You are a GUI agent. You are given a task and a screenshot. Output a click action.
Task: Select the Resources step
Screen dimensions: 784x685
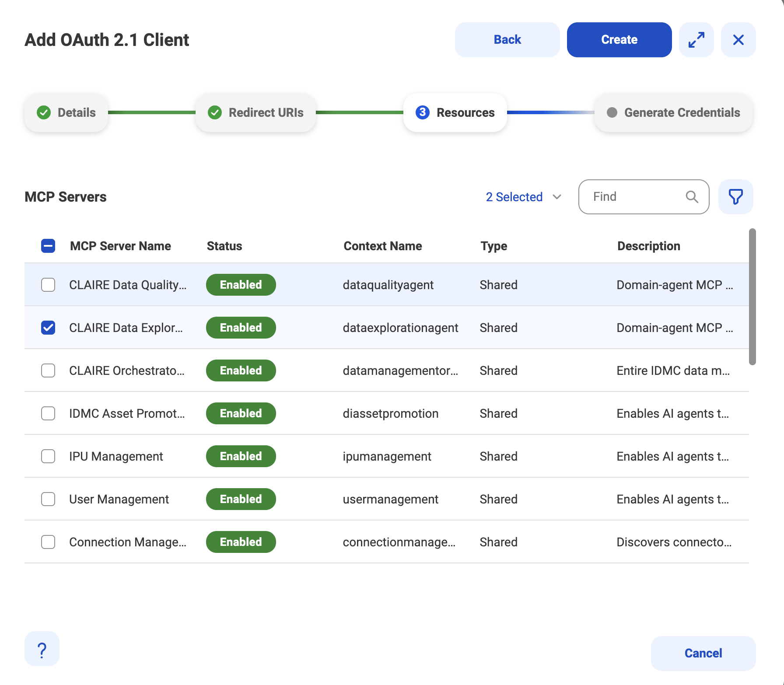455,112
